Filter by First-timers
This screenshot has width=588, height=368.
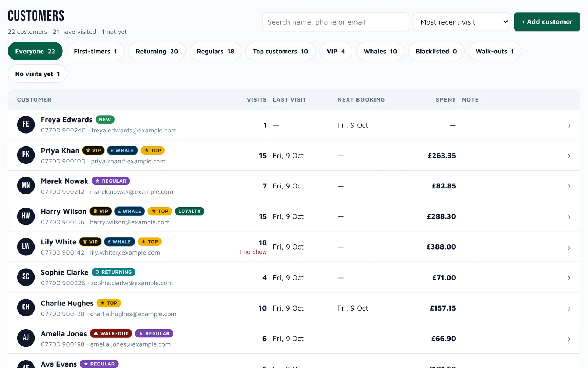(96, 51)
